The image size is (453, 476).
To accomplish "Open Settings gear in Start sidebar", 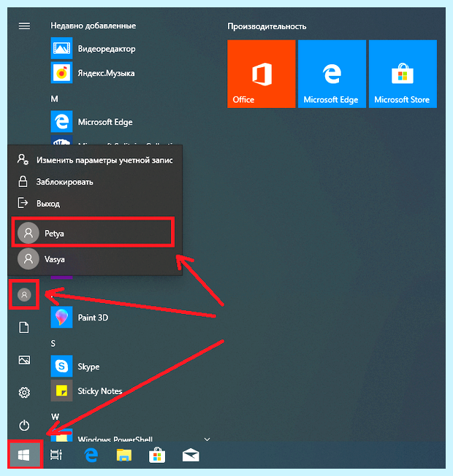I will point(24,393).
